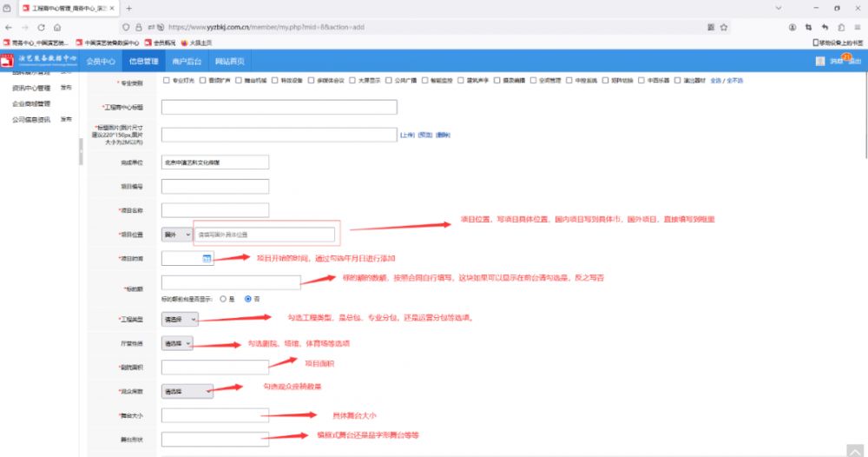
Task: Open the 商户后台 nav tab
Action: pos(187,61)
